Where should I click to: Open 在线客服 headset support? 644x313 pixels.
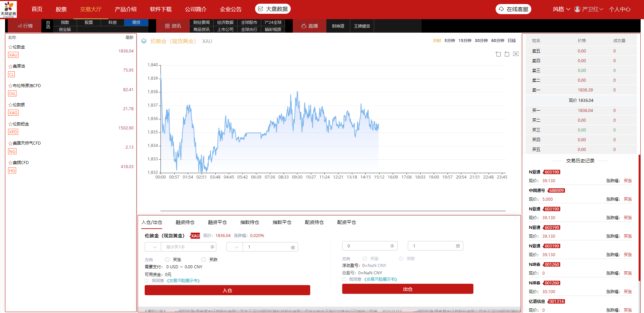pos(513,9)
